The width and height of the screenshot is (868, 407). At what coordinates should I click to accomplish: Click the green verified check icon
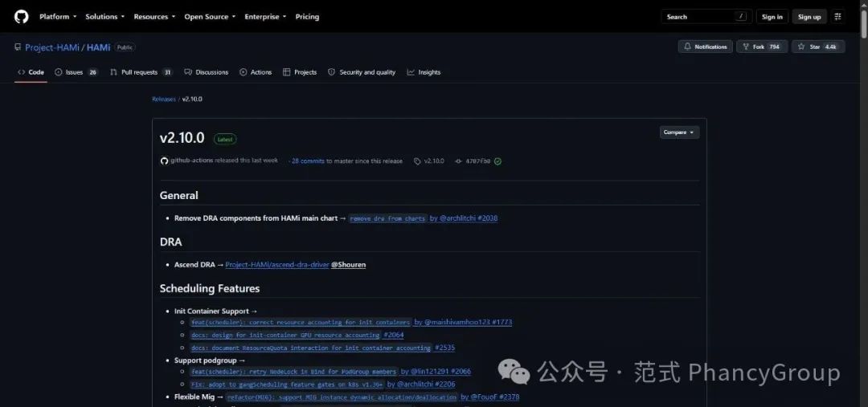point(497,161)
